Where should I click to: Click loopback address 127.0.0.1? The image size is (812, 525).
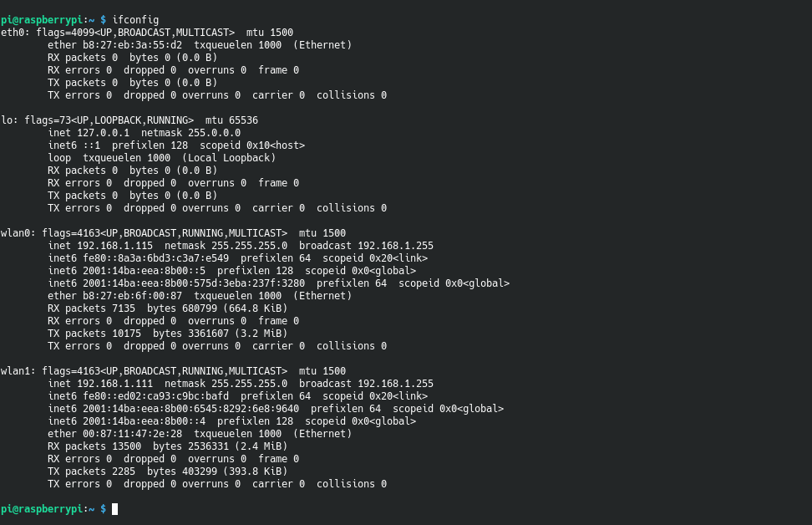click(x=103, y=133)
